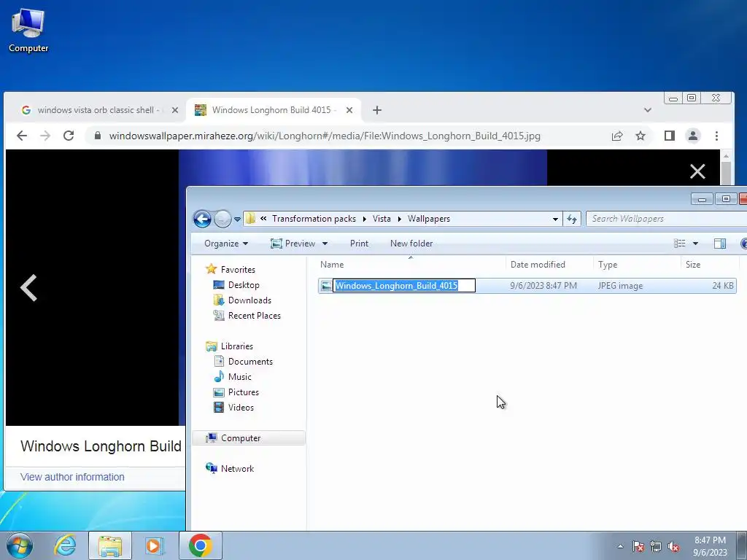Show the preview pane
Screen dimensions: 747x560
click(x=720, y=244)
